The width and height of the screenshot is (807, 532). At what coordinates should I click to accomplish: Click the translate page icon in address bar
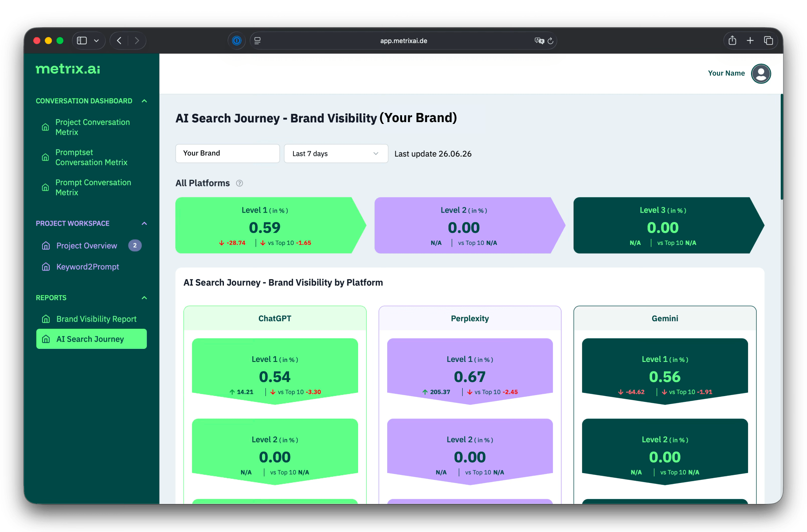pos(539,41)
